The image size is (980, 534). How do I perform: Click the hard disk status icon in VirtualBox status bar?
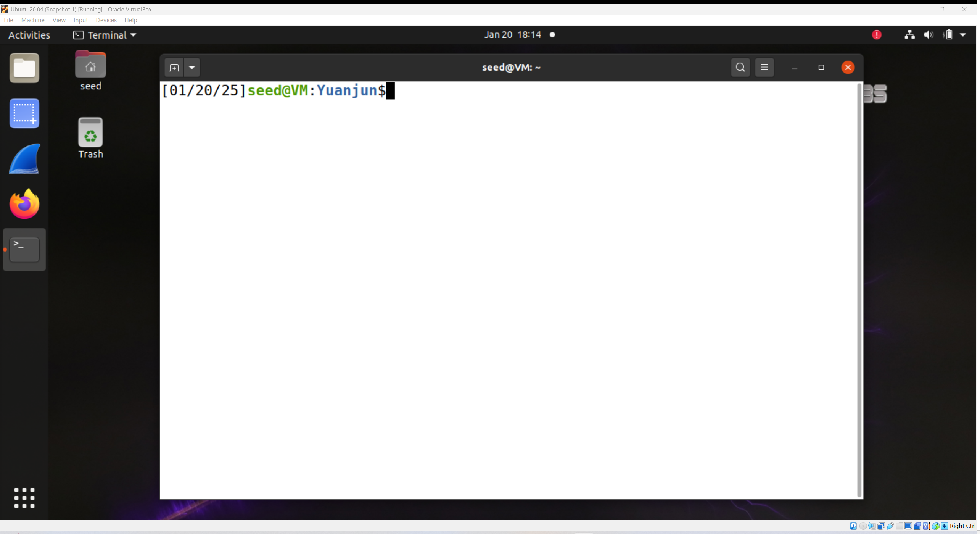coord(853,526)
